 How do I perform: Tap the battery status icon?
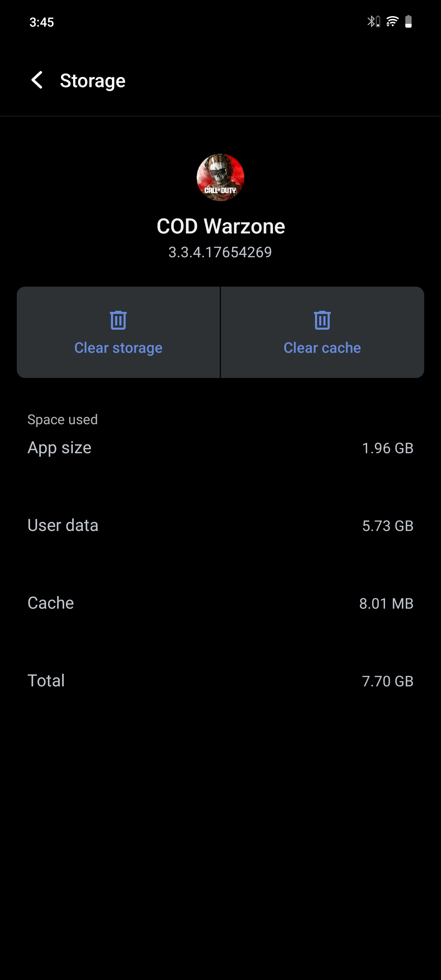408,22
